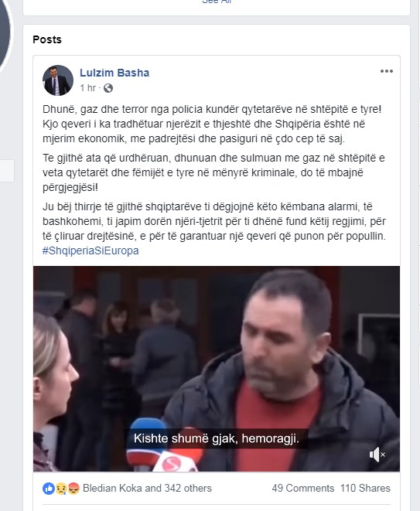Click the paragraph starting 'Ju bëj thirrje'

point(214,221)
